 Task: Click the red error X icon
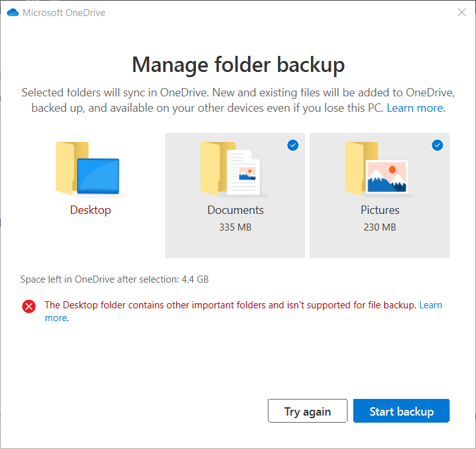point(29,306)
